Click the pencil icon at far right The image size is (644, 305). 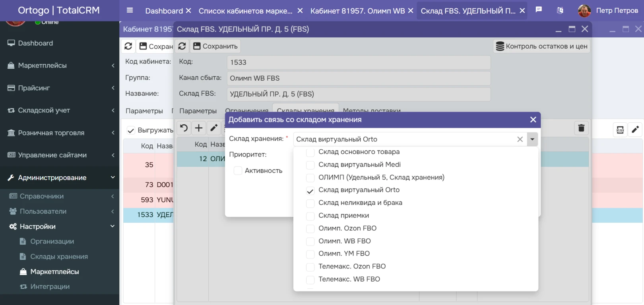[x=635, y=129]
